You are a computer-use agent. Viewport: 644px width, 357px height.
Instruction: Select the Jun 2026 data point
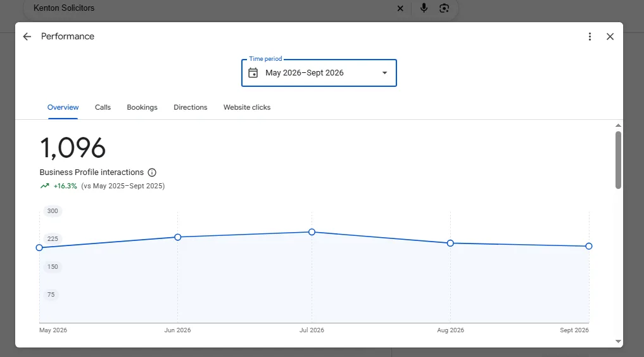[178, 237]
